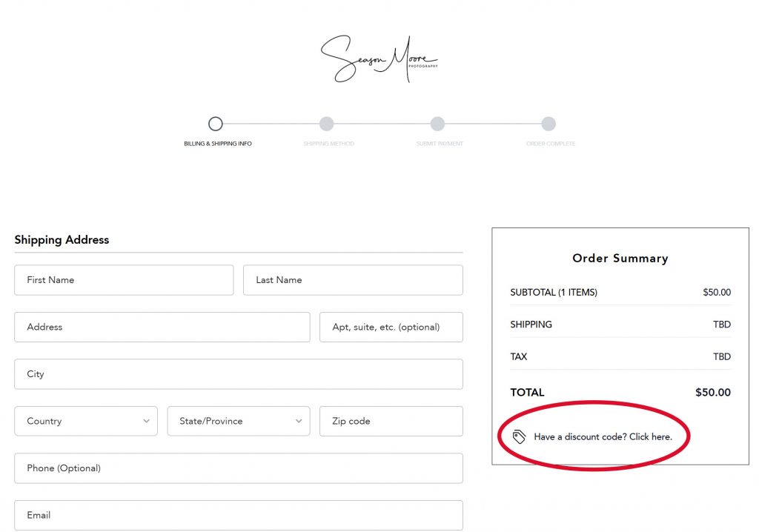The image size is (759, 532).
Task: Select the Order Complete step circle
Action: [x=548, y=124]
